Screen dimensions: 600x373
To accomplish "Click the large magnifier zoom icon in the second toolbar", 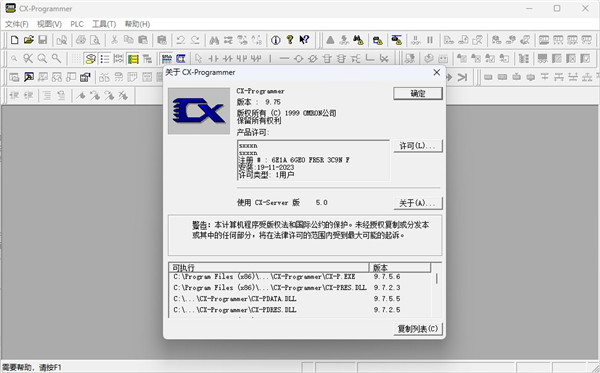I will [x=42, y=59].
